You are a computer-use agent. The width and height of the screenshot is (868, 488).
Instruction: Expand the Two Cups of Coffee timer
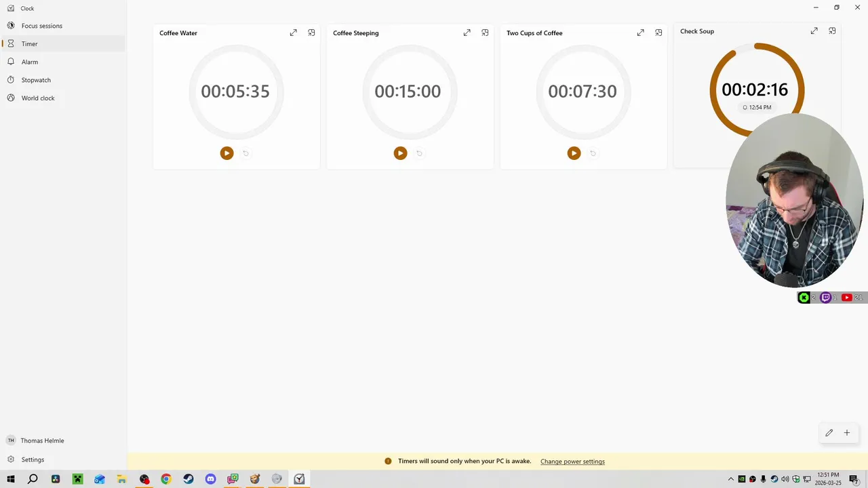tap(640, 33)
